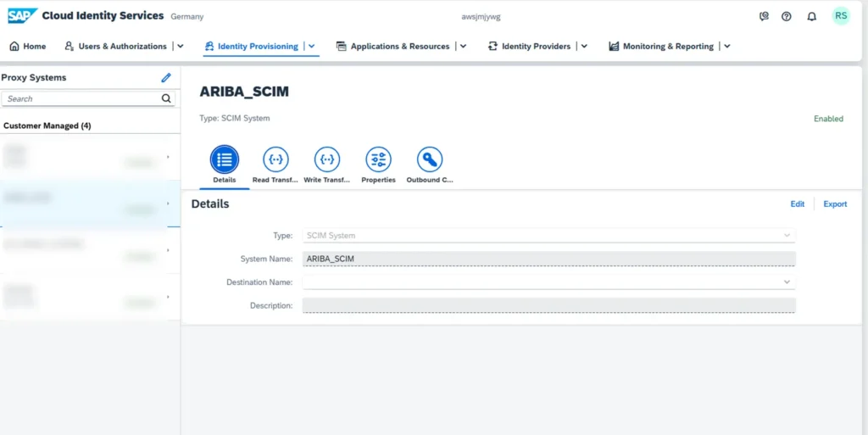Open the RS user profile avatar

pos(840,16)
